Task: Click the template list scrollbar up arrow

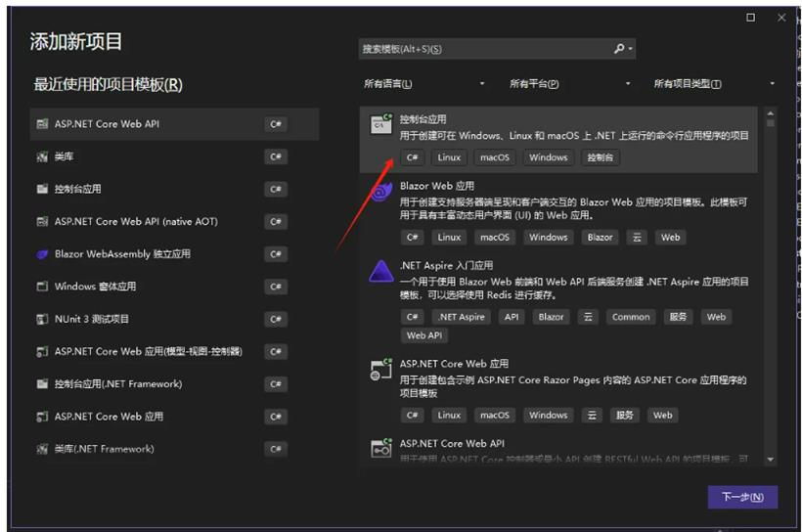Action: click(771, 113)
